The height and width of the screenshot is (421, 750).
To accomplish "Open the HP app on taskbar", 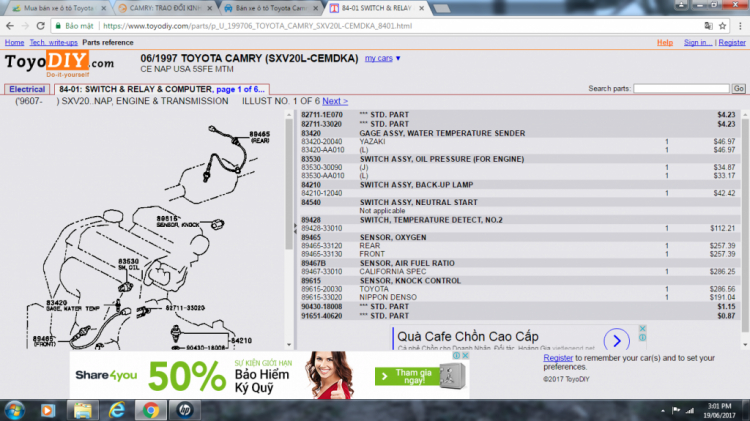I will point(185,410).
